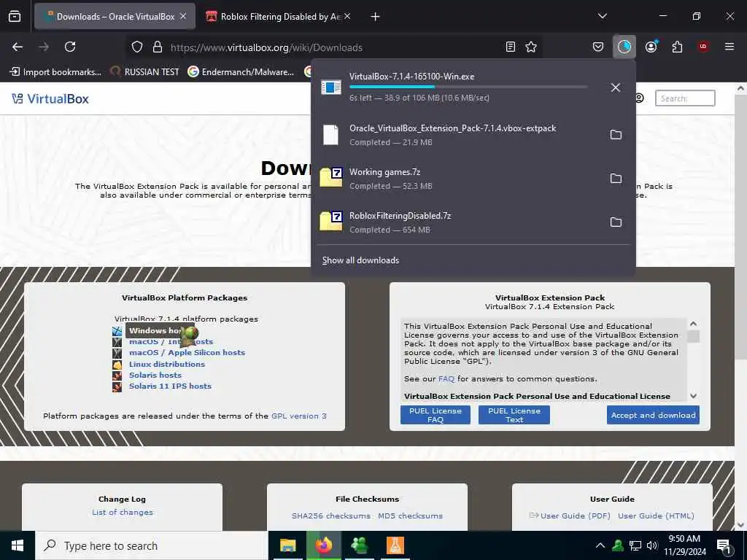Image resolution: width=747 pixels, height=560 pixels.
Task: Open the Windows Start menu
Action: 18,545
